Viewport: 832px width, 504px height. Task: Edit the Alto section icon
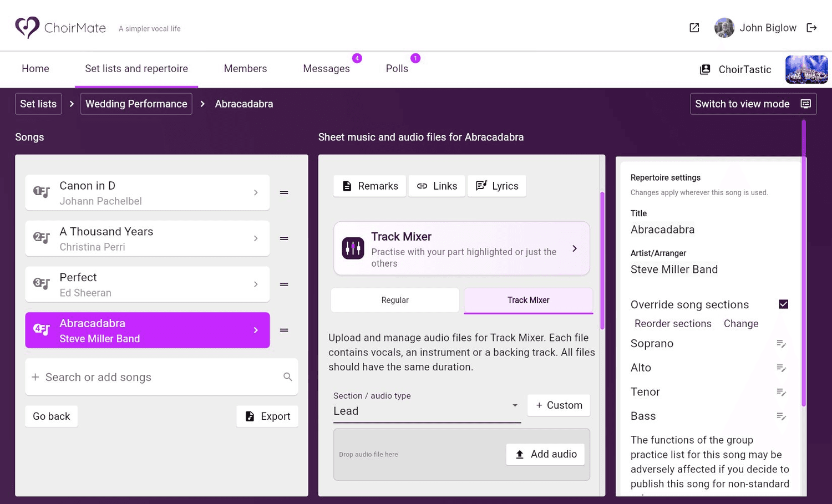pos(781,368)
